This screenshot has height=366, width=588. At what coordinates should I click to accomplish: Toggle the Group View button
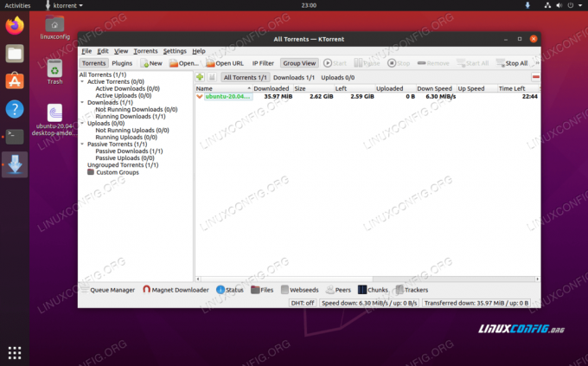point(299,63)
